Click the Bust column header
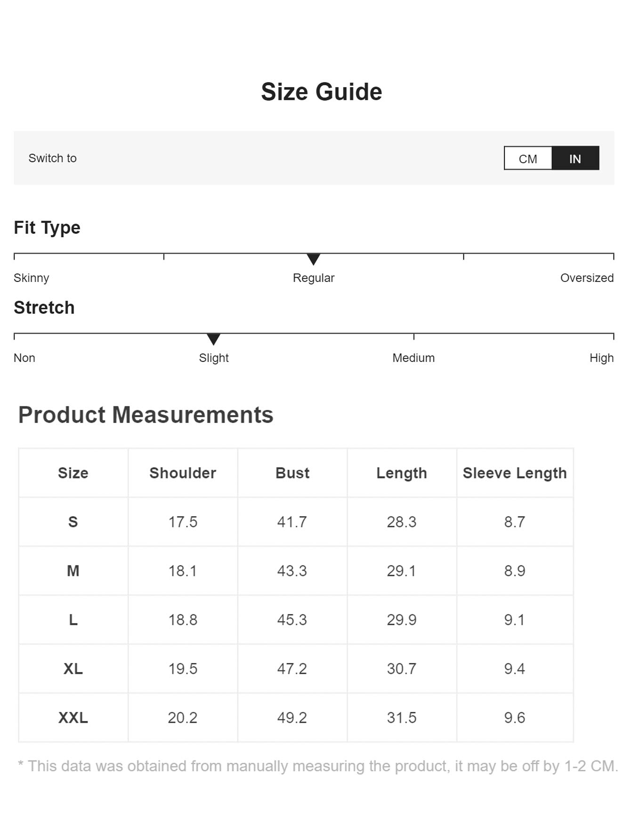 pos(292,473)
